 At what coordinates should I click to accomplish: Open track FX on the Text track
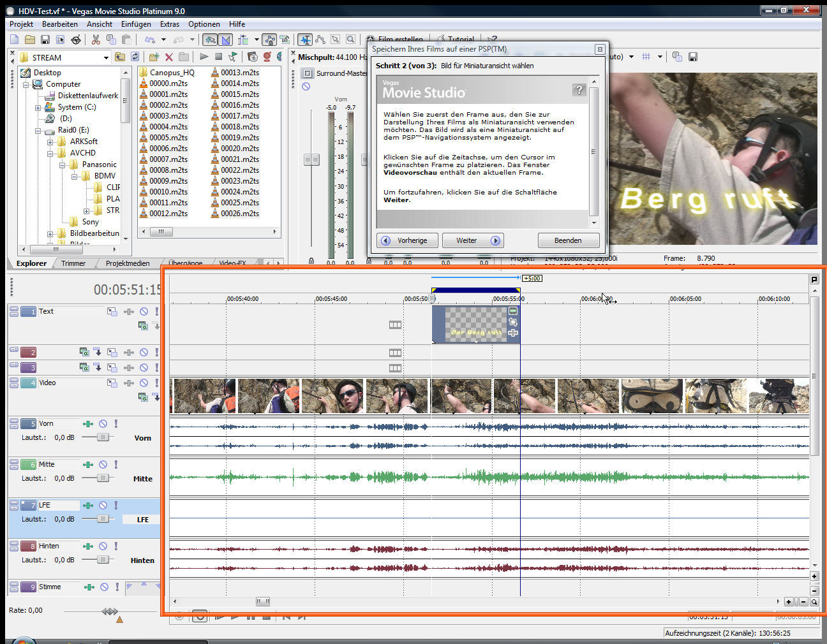129,312
